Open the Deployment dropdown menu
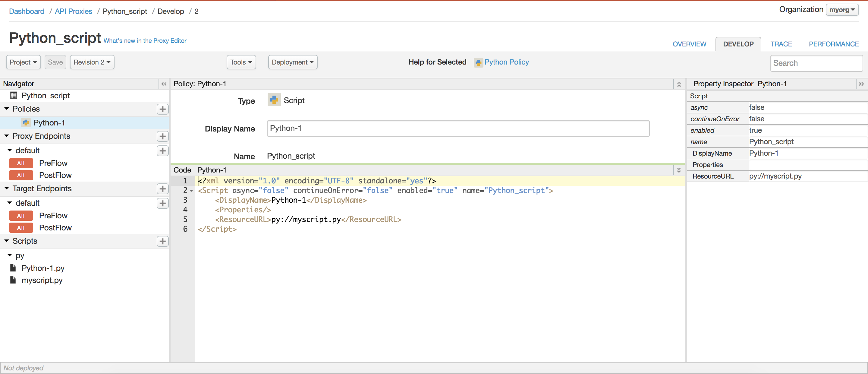The height and width of the screenshot is (374, 868). (292, 62)
